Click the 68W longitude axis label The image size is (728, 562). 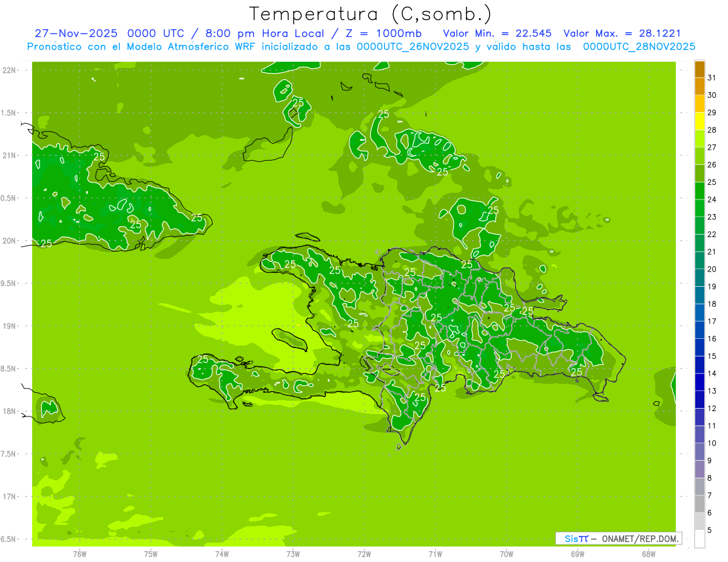[x=649, y=554]
